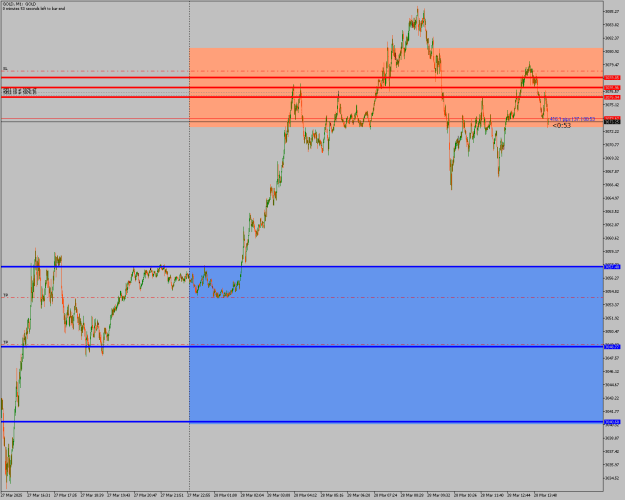
Task: Select the vertical dotted period separator line
Action: pos(189,246)
